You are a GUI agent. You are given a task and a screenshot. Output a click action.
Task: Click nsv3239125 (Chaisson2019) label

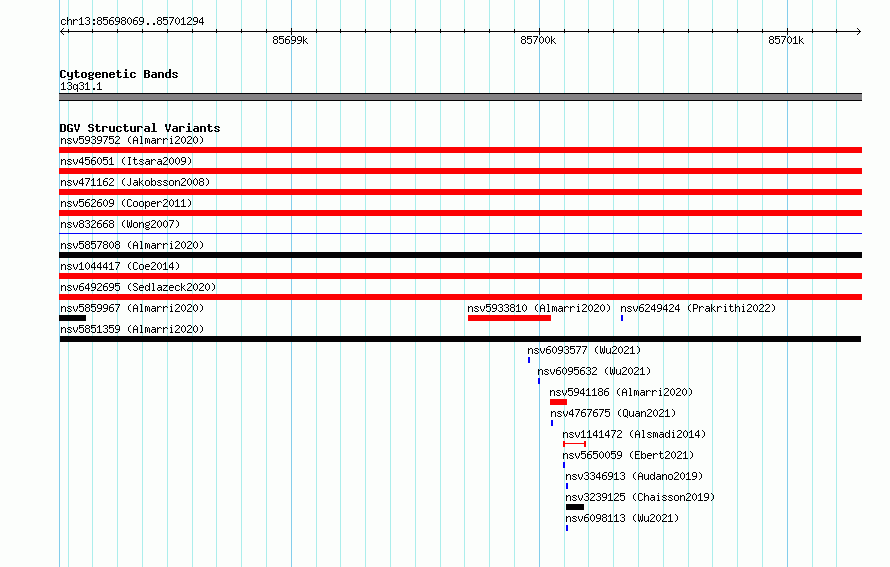point(640,497)
